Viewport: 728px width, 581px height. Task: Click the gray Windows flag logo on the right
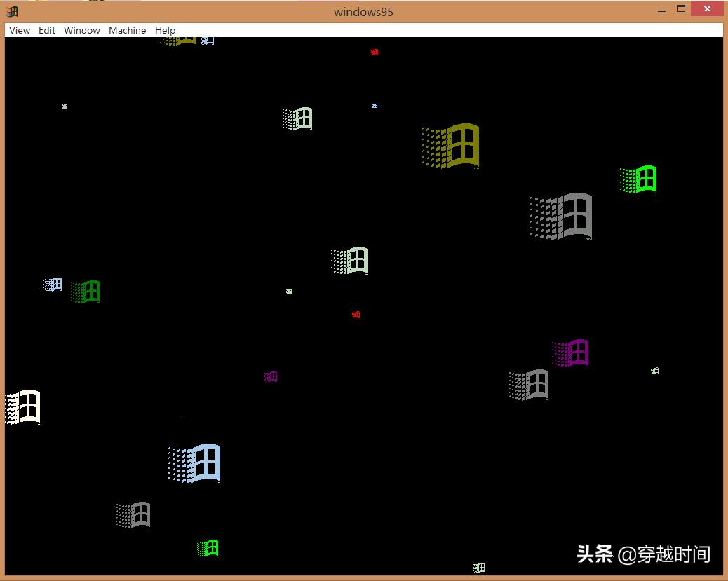[560, 216]
